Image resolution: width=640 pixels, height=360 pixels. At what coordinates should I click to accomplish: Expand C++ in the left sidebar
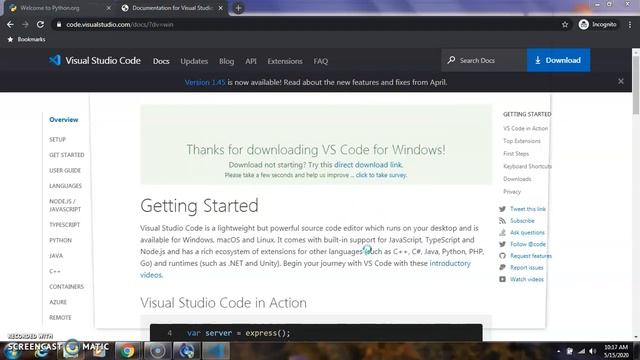[x=55, y=271]
